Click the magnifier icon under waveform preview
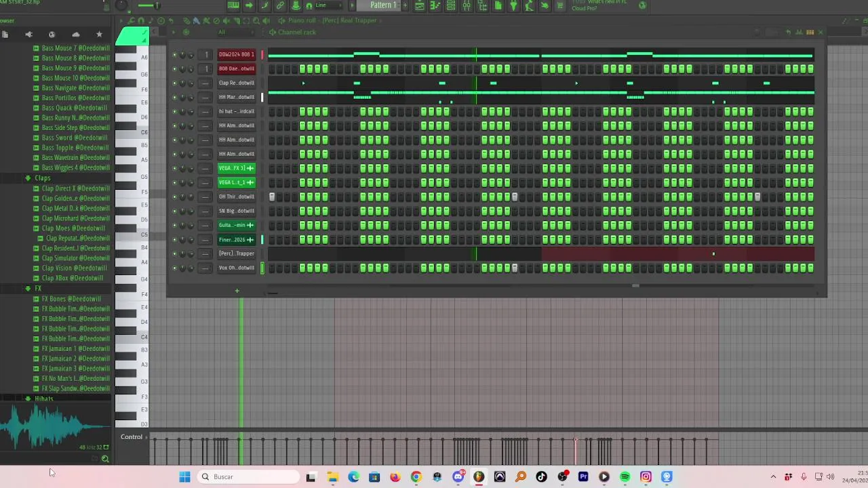This screenshot has width=868, height=488. tap(105, 459)
